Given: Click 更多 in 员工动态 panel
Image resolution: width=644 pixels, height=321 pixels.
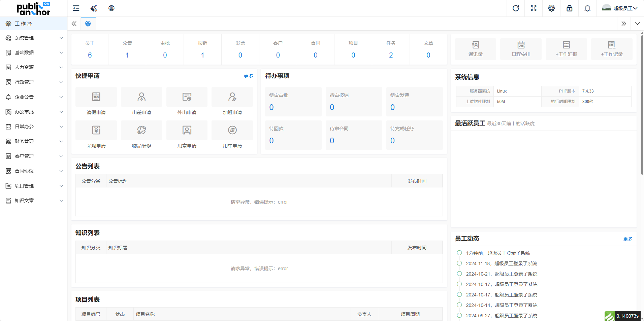Looking at the screenshot, I should (x=628, y=239).
